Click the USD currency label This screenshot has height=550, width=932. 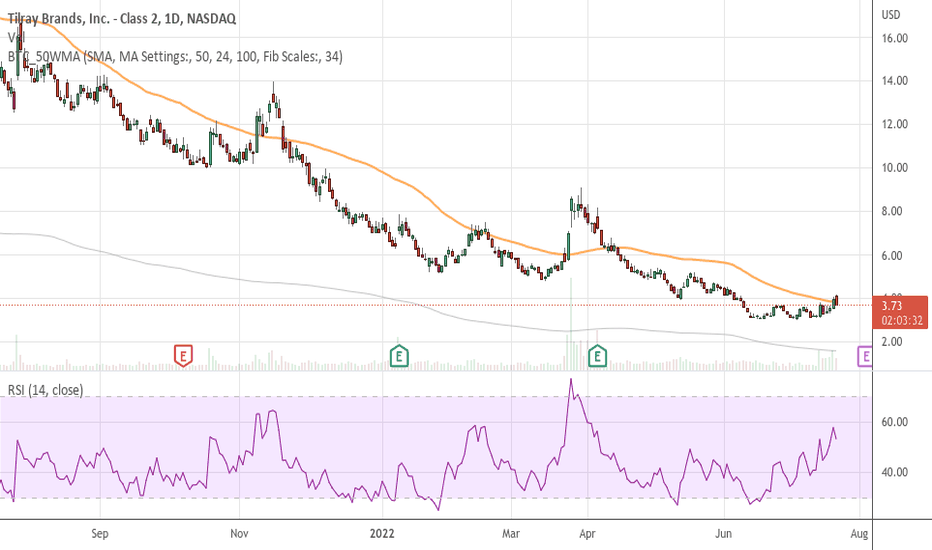(x=890, y=15)
